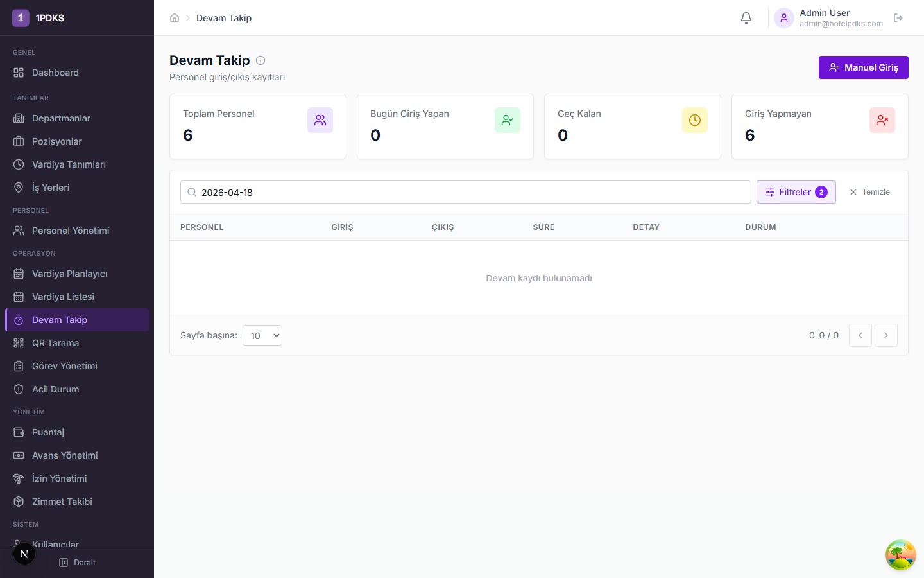Click the Toplam Personel people icon
Viewport: 924px width, 578px height.
point(320,120)
